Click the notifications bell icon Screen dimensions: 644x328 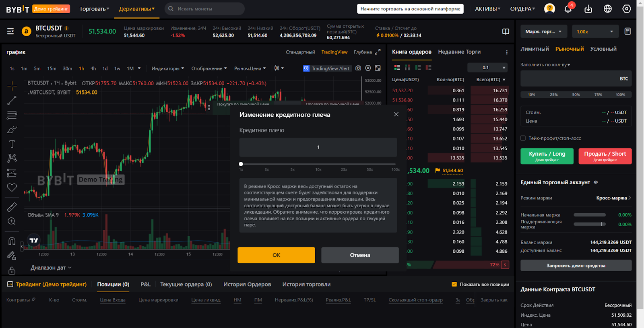click(x=568, y=9)
